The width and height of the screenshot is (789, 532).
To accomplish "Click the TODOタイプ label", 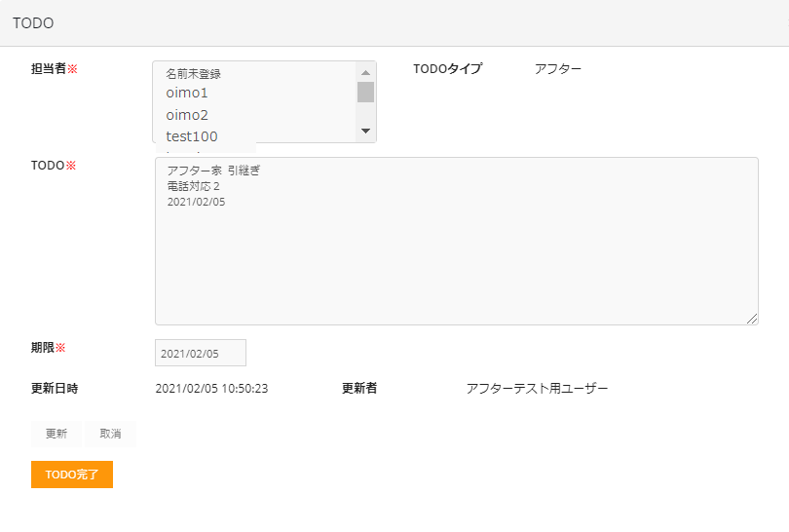I will click(x=447, y=69).
